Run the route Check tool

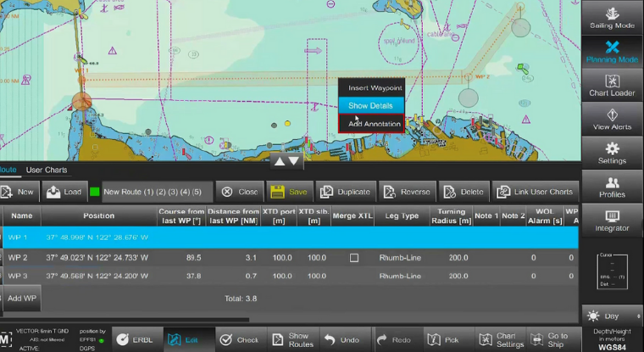pyautogui.click(x=241, y=339)
